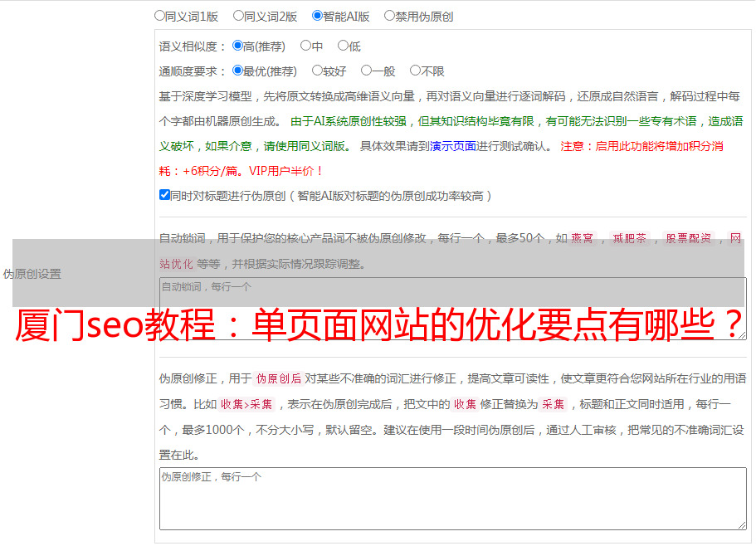
Task: Choose the 智能AI版 radio option
Action: coord(317,16)
